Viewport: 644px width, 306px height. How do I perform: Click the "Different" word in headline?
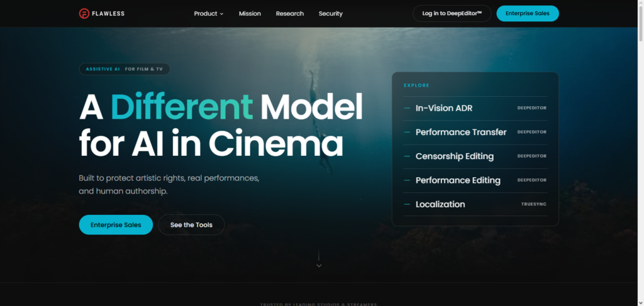pyautogui.click(x=182, y=107)
